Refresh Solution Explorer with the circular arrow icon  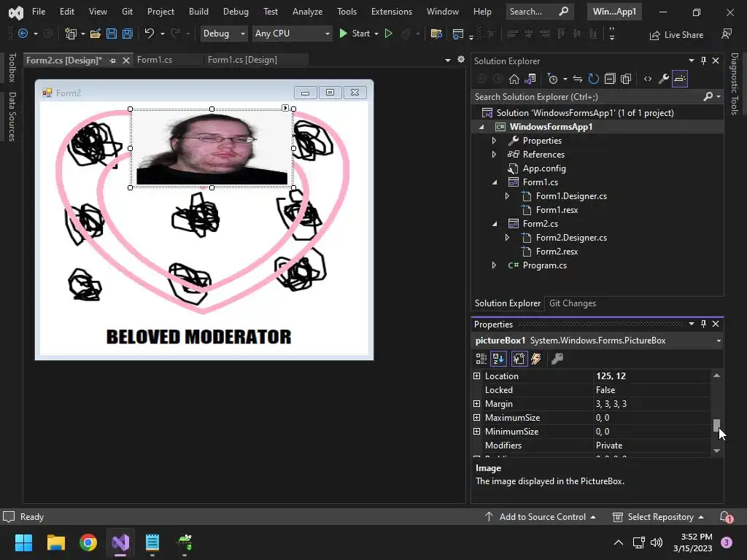click(x=594, y=79)
